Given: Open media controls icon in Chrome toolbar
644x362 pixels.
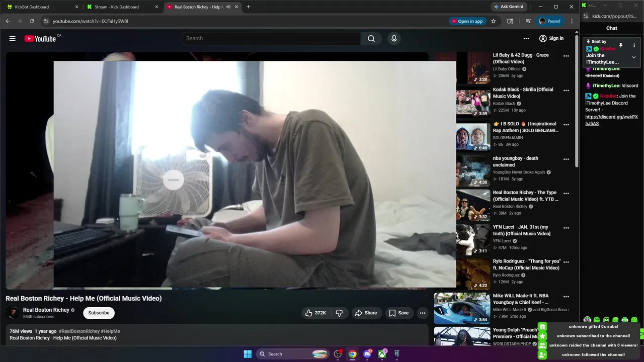Looking at the screenshot, I should click(528, 21).
